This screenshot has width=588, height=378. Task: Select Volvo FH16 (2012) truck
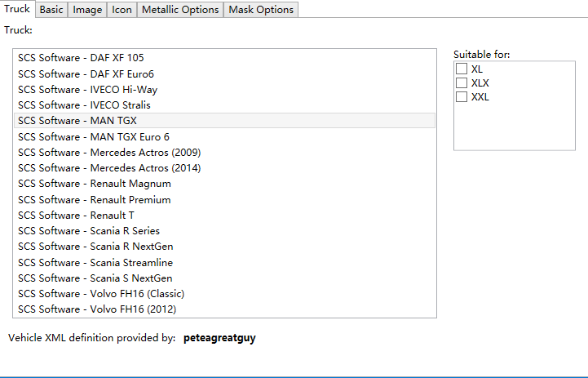click(97, 309)
